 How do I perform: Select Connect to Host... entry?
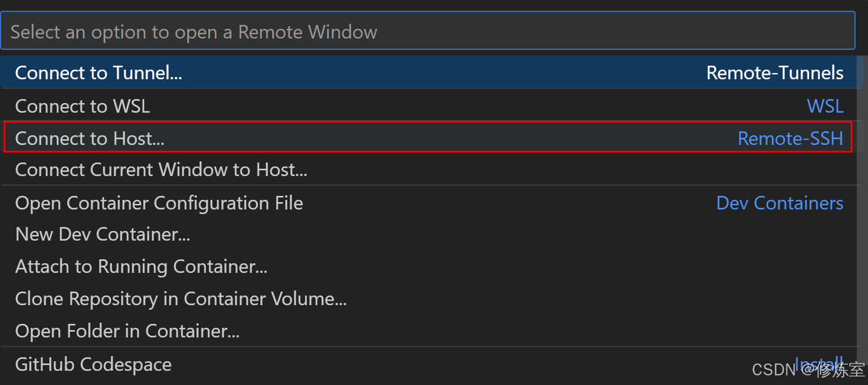point(89,138)
